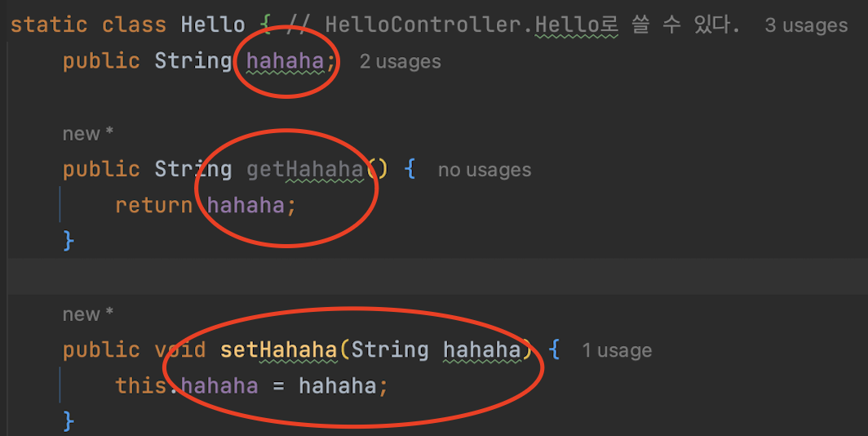Open the '2 usages' hint beside hahaha field
868x436 pixels.
[401, 61]
